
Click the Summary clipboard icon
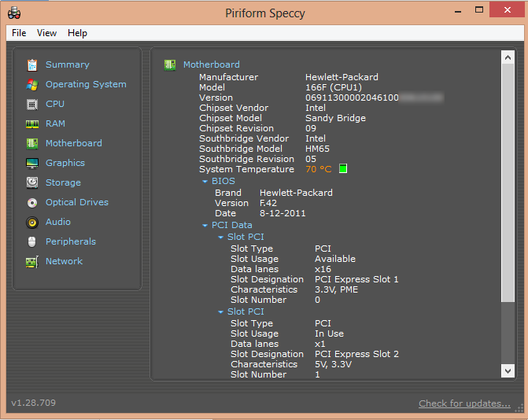[x=32, y=65]
